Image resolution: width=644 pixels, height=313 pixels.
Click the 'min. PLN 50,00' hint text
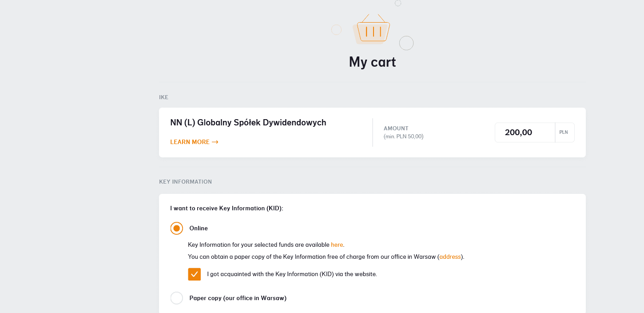403,136
